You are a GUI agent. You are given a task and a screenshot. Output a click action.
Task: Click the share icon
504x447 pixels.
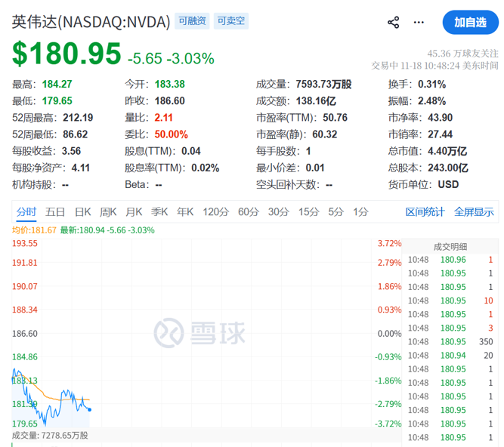(x=393, y=23)
